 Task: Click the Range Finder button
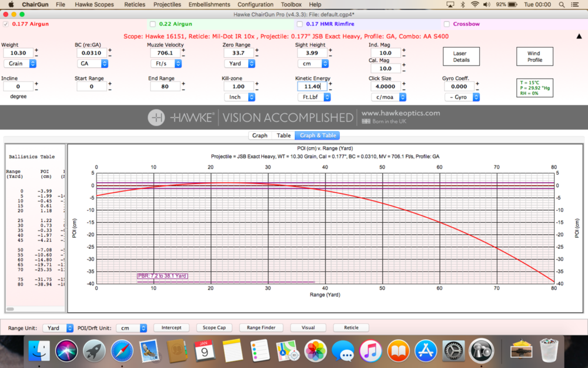[261, 328]
